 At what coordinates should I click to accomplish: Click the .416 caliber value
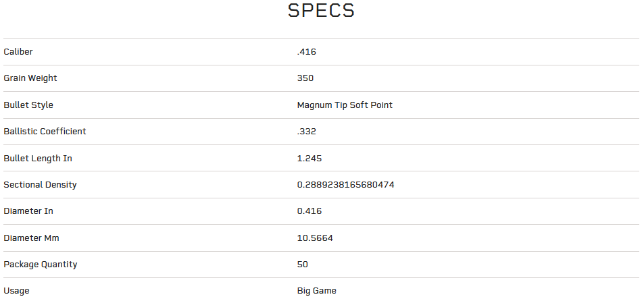(307, 52)
